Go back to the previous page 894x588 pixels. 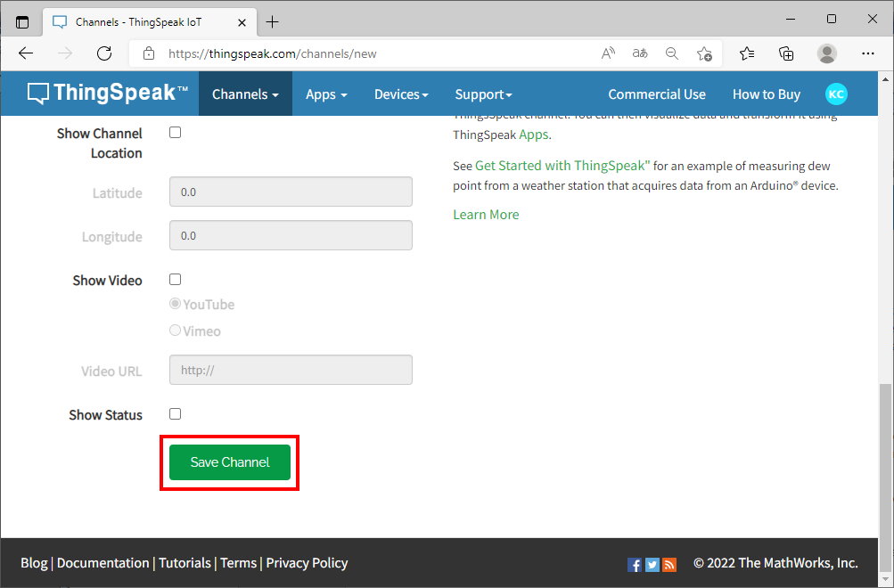[x=26, y=53]
